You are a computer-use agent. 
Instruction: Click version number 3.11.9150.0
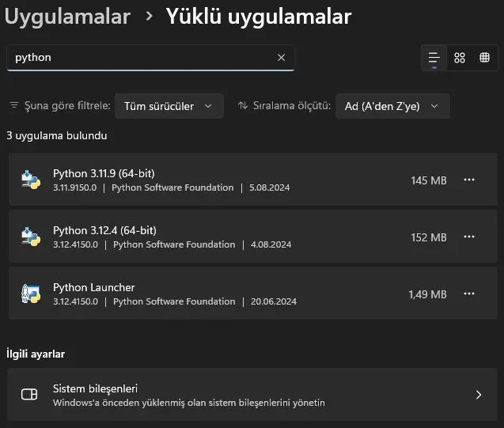[75, 187]
